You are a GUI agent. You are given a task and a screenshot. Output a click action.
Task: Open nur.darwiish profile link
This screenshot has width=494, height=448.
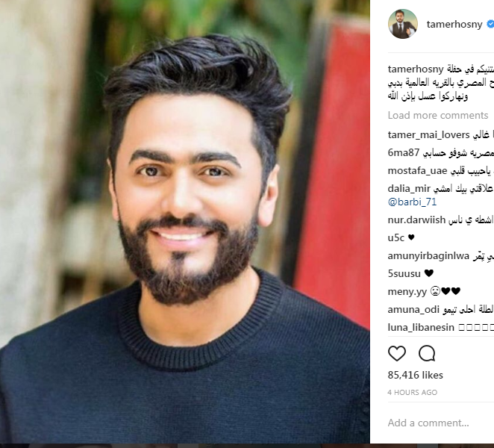pos(416,220)
